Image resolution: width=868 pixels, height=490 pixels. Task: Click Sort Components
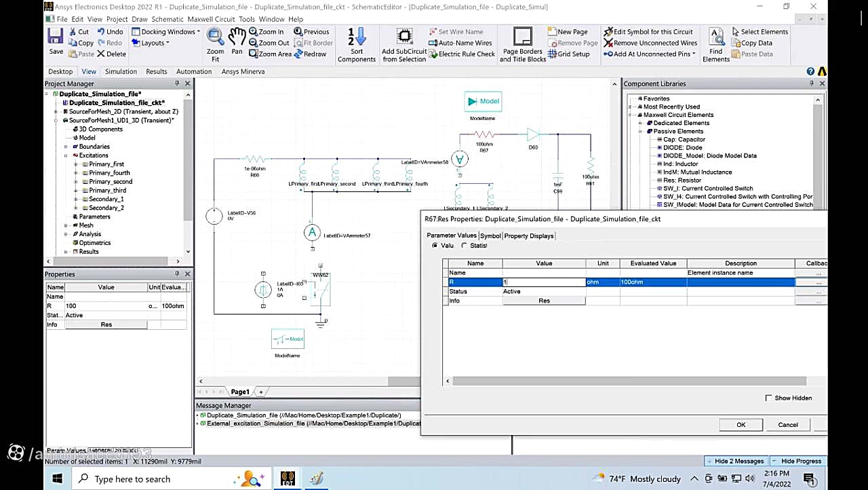tap(357, 45)
